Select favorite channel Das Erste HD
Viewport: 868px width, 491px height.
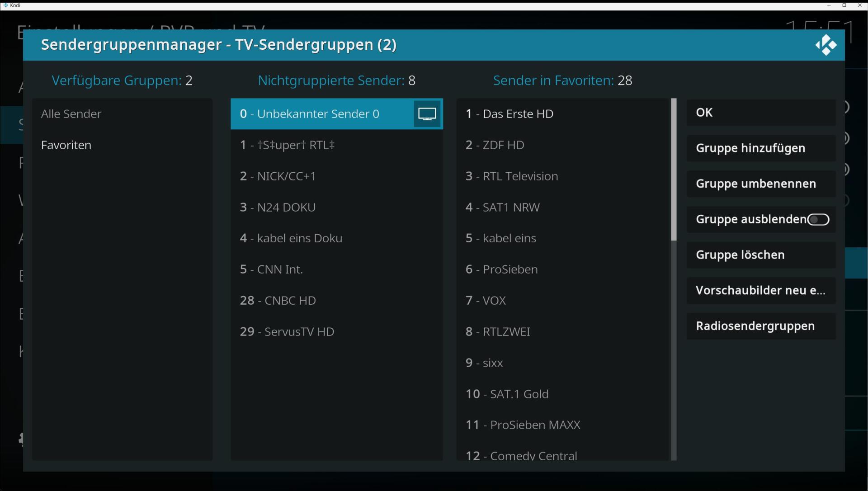563,114
